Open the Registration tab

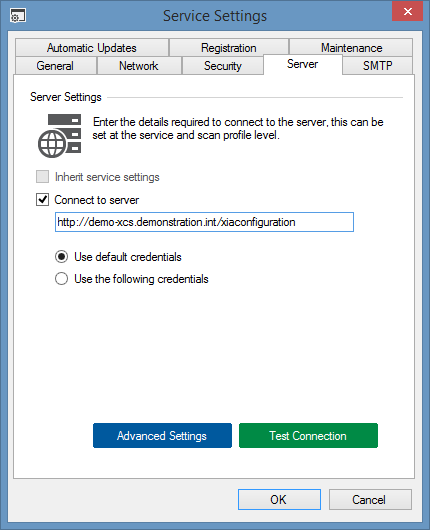[229, 48]
